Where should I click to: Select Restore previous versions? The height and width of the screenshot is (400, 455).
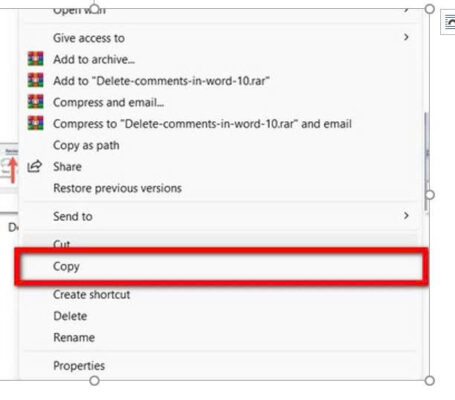point(117,188)
